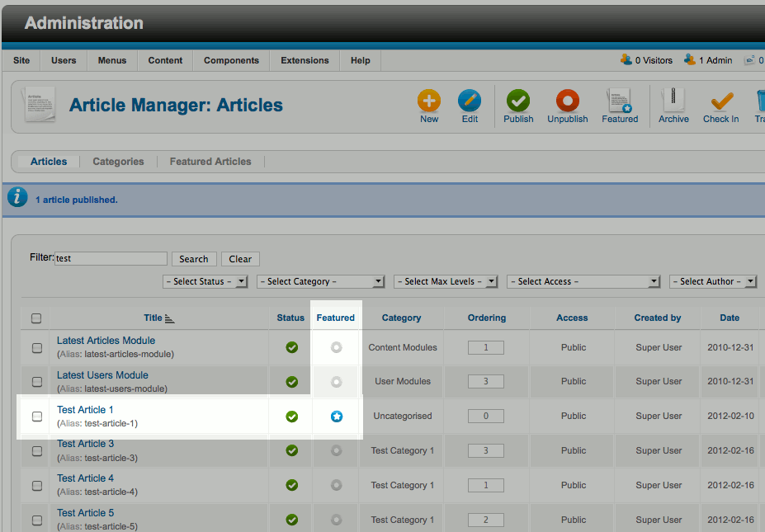This screenshot has height=532, width=765.
Task: Click the New article toolbar icon
Action: coord(429,101)
